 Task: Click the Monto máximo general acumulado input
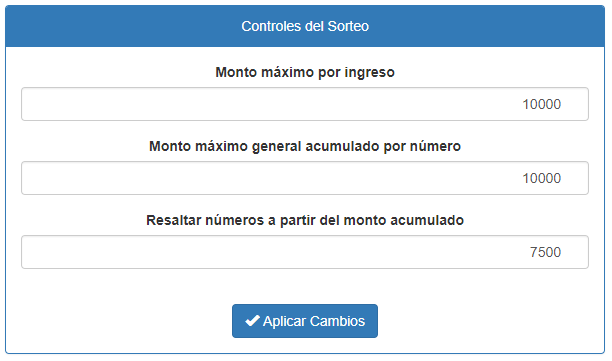(305, 178)
